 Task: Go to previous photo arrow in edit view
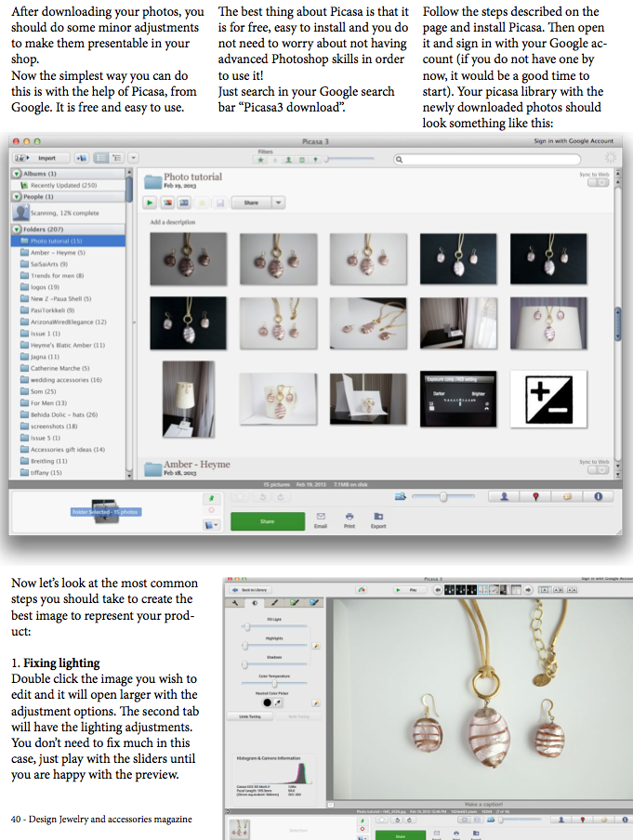tap(438, 590)
